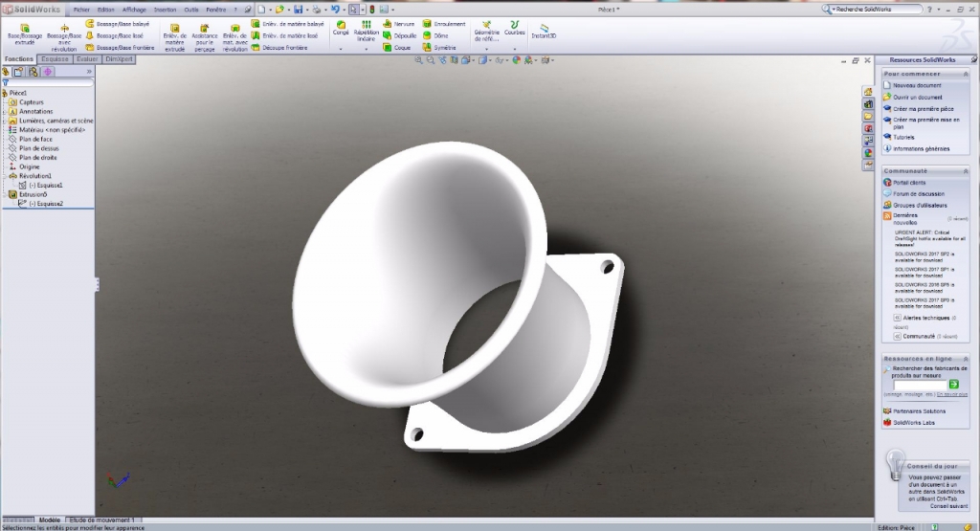Screen dimensions: 980x531
Task: Select the Dôme tool
Action: [x=435, y=35]
